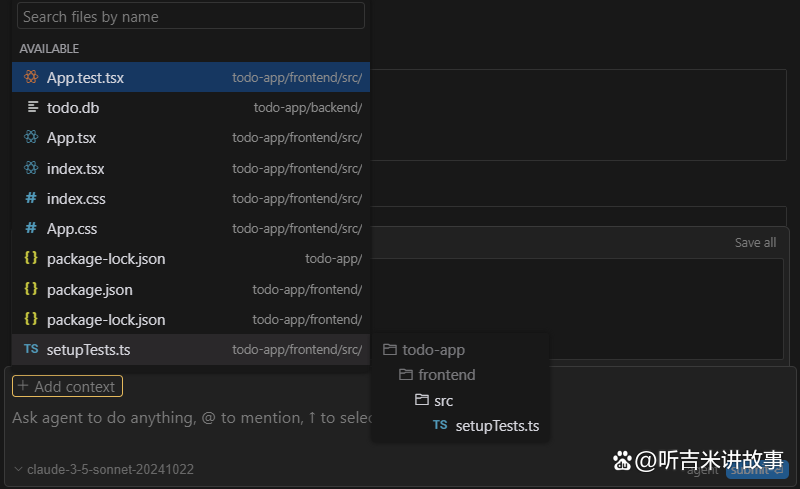
Task: Open the claude-3-5-sonnet model dropdown
Action: pos(103,469)
